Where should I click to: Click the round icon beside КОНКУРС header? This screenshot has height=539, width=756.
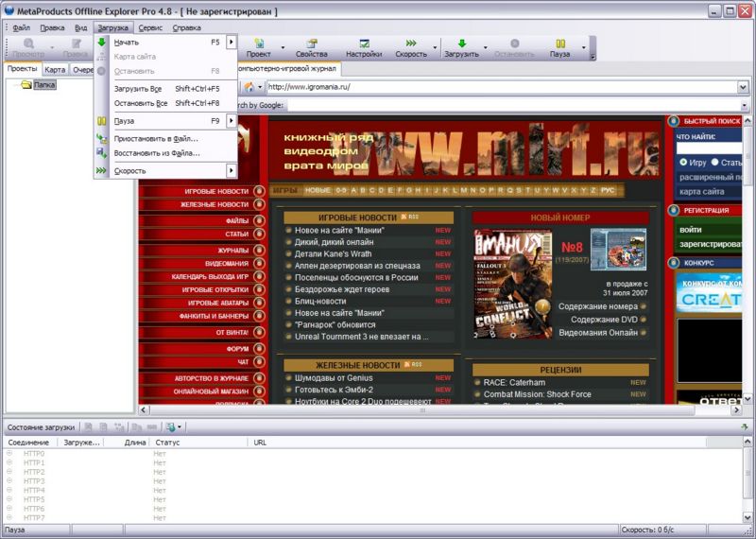pyautogui.click(x=673, y=263)
